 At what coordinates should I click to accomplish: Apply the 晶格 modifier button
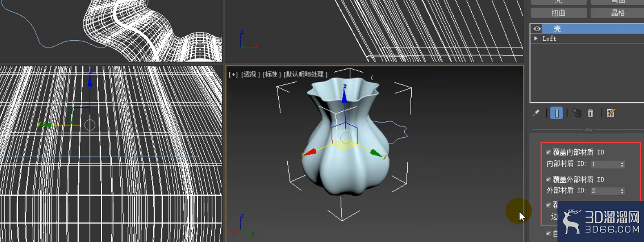[x=617, y=13]
